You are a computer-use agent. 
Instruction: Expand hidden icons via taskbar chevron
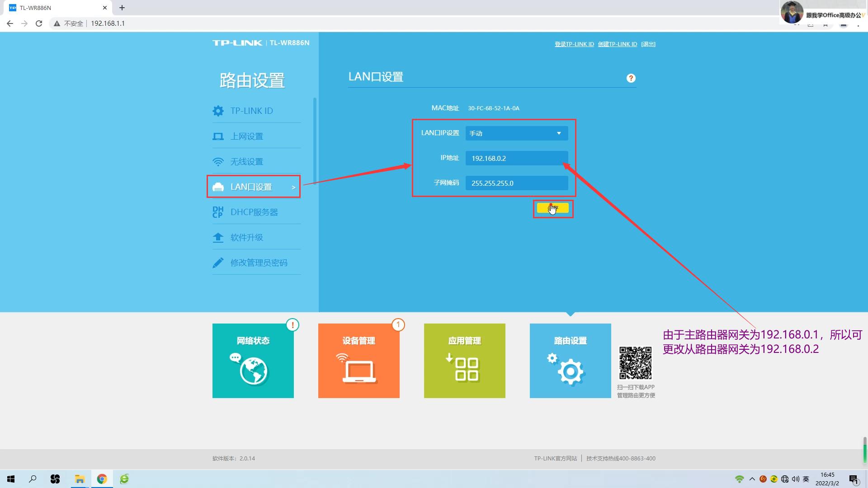click(x=752, y=479)
